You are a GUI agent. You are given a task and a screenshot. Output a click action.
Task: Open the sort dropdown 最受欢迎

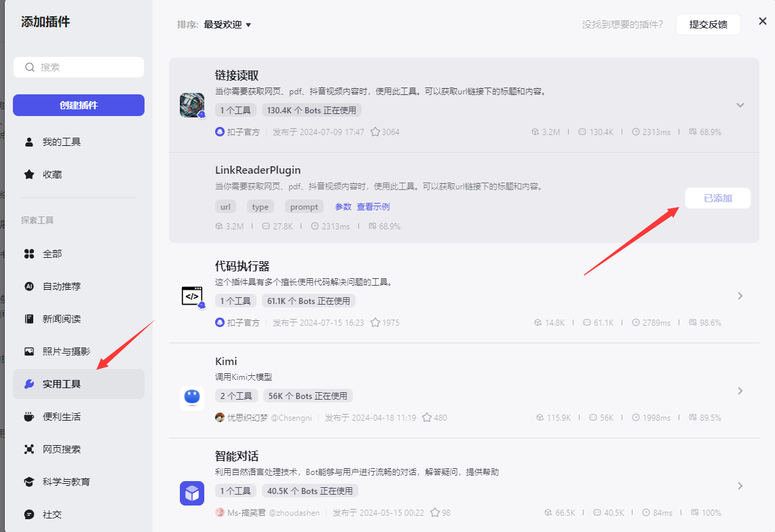pyautogui.click(x=227, y=24)
